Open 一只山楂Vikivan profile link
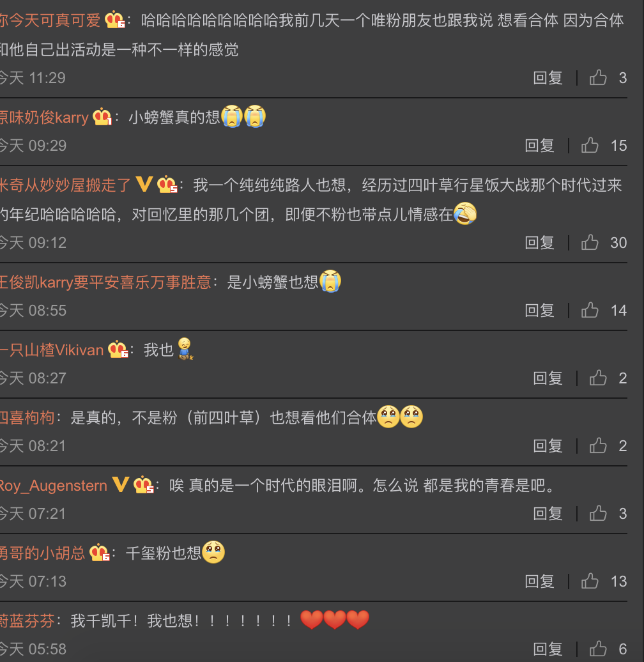 pos(52,350)
